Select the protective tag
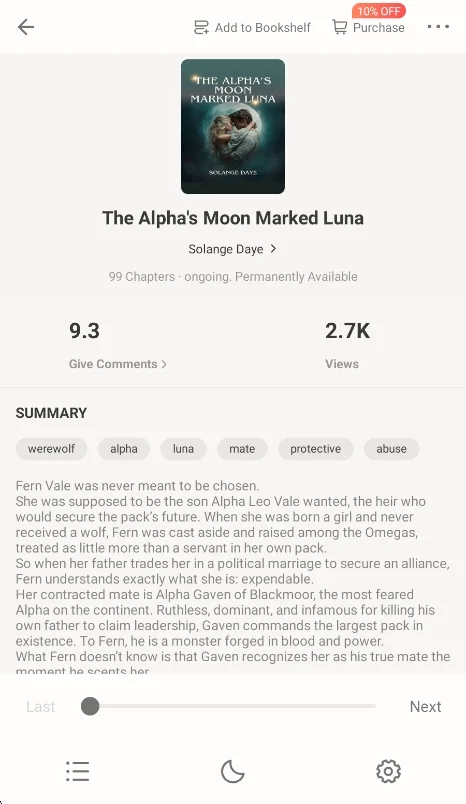Image resolution: width=466 pixels, height=804 pixels. coord(316,449)
